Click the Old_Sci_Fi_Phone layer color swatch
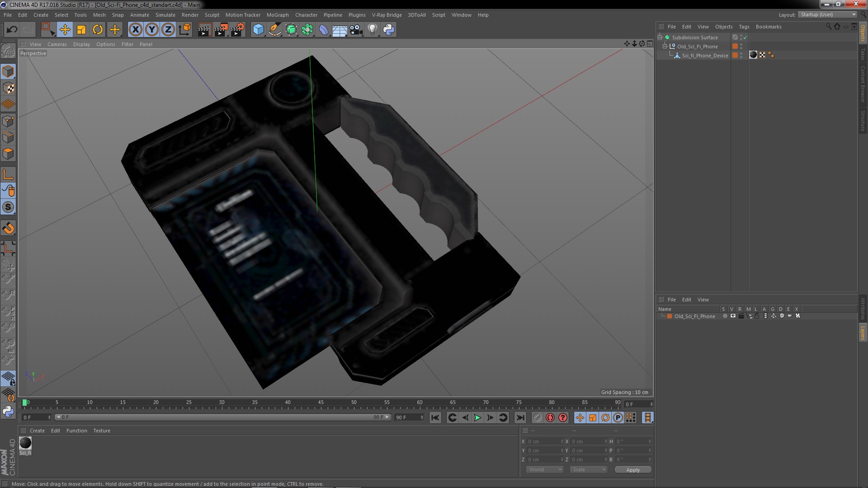The image size is (868, 488). pyautogui.click(x=670, y=316)
